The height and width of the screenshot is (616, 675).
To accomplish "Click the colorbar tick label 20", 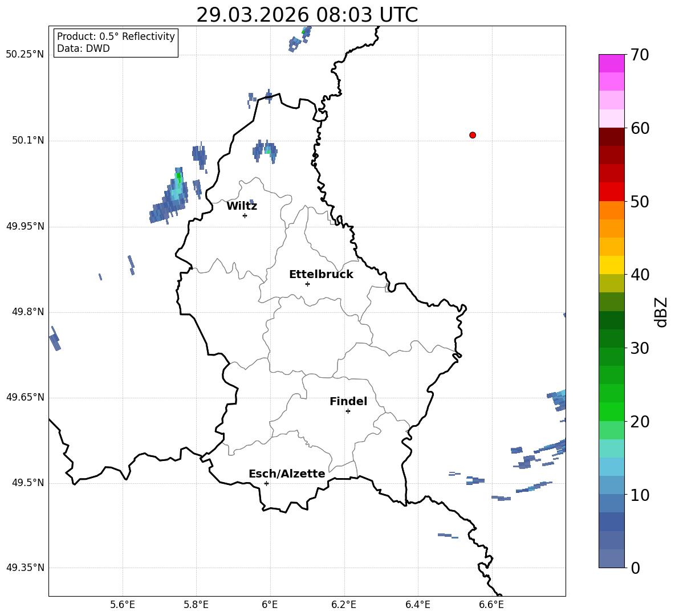I will (640, 422).
